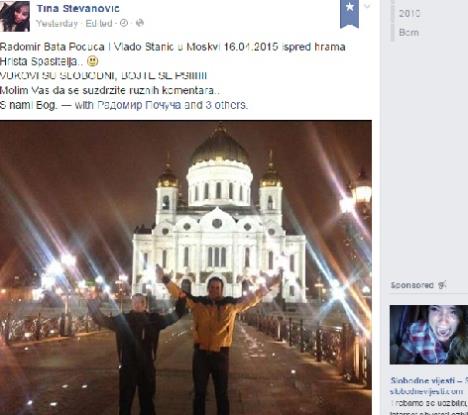Click the Yesterday timestamp link
468x415 pixels.
[57, 24]
